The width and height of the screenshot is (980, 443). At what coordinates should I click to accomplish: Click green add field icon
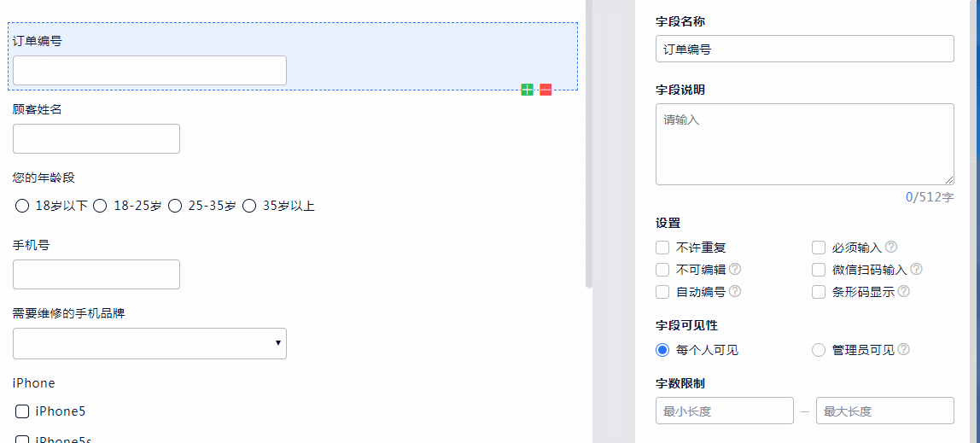point(528,90)
